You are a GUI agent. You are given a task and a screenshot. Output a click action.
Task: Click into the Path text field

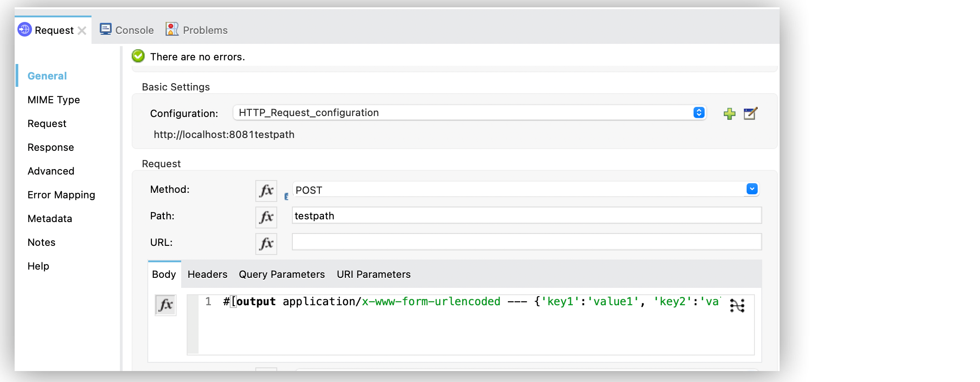click(526, 216)
